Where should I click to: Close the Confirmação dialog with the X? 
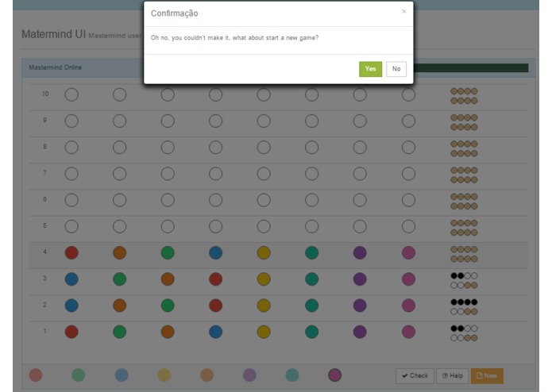(403, 11)
